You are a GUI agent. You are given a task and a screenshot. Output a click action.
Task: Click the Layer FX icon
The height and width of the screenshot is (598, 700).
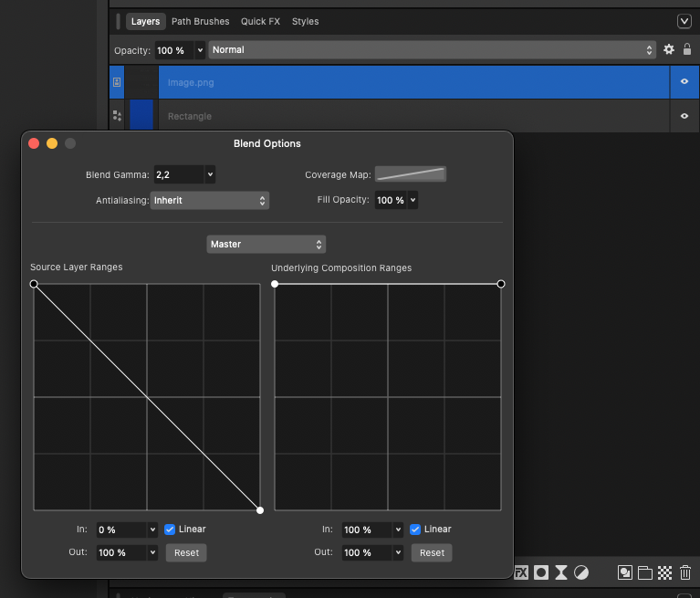pos(522,572)
